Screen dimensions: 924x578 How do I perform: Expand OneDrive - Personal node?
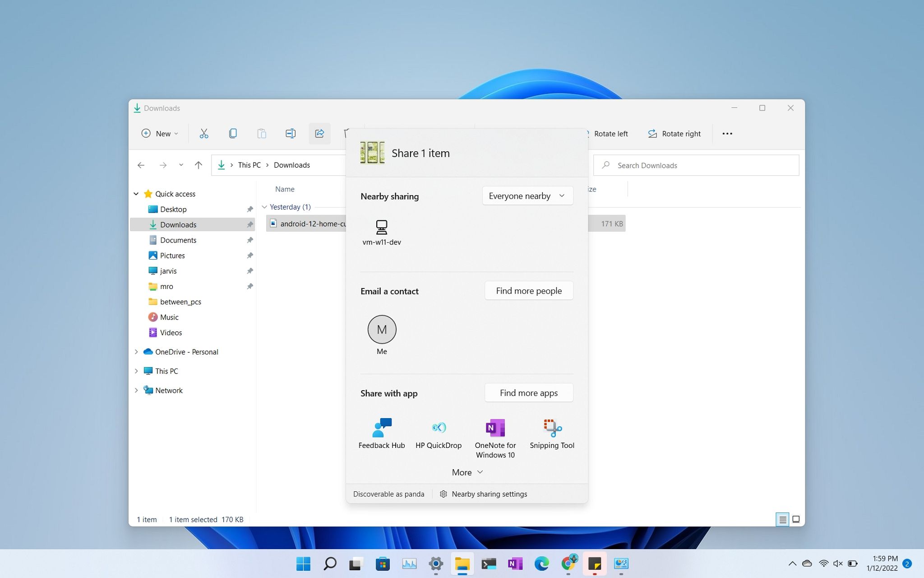136,352
